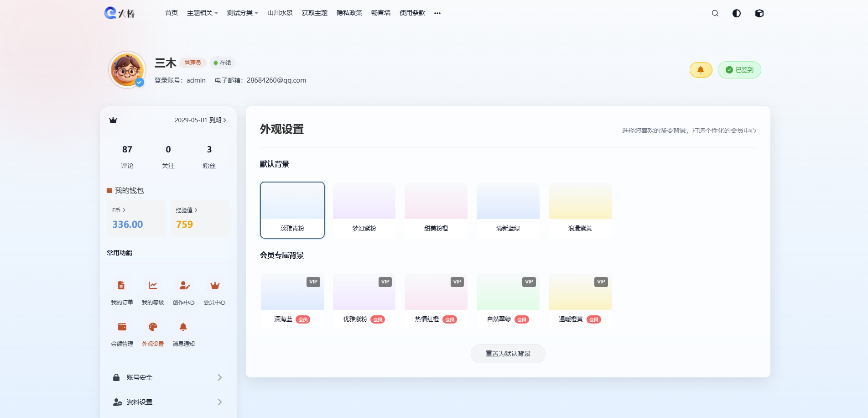Open membership expiry 2029-05-01 到期 link
Screen dimensions: 868x418
200,120
